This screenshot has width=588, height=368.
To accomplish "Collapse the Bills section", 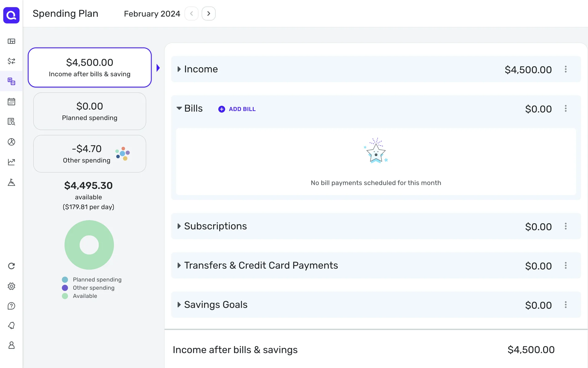I will pyautogui.click(x=179, y=108).
